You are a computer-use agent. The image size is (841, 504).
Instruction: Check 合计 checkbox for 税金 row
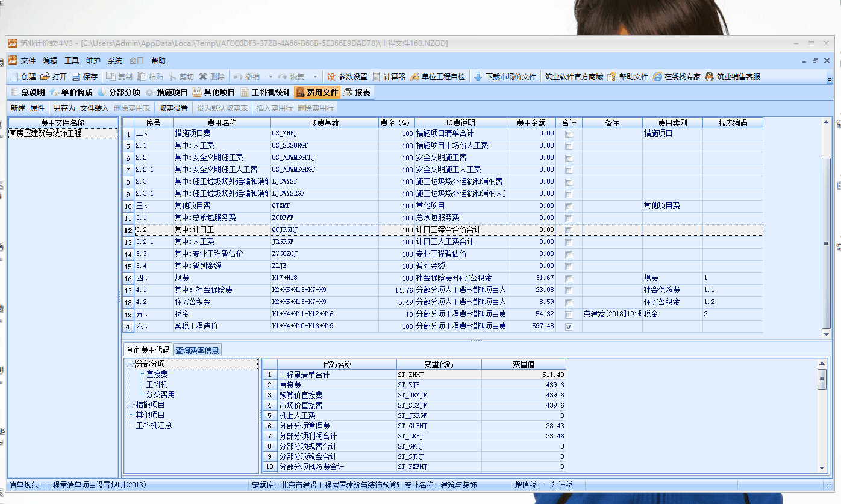[569, 315]
